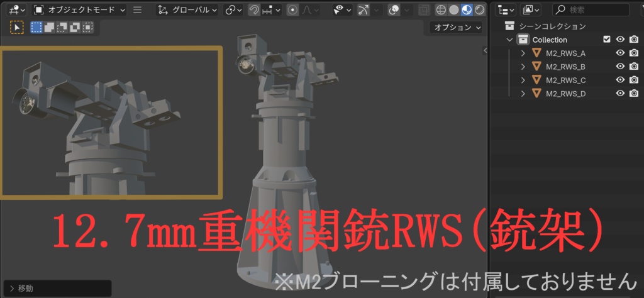Disable M2_RWS_C render camera icon
This screenshot has width=644, height=298.
tap(634, 80)
